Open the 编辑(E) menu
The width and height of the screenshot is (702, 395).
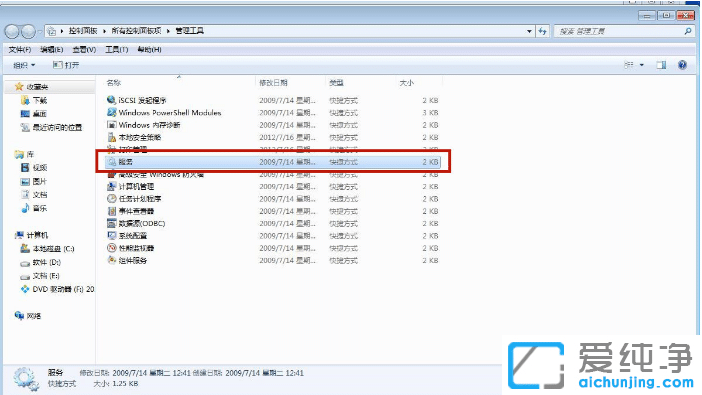pos(52,50)
